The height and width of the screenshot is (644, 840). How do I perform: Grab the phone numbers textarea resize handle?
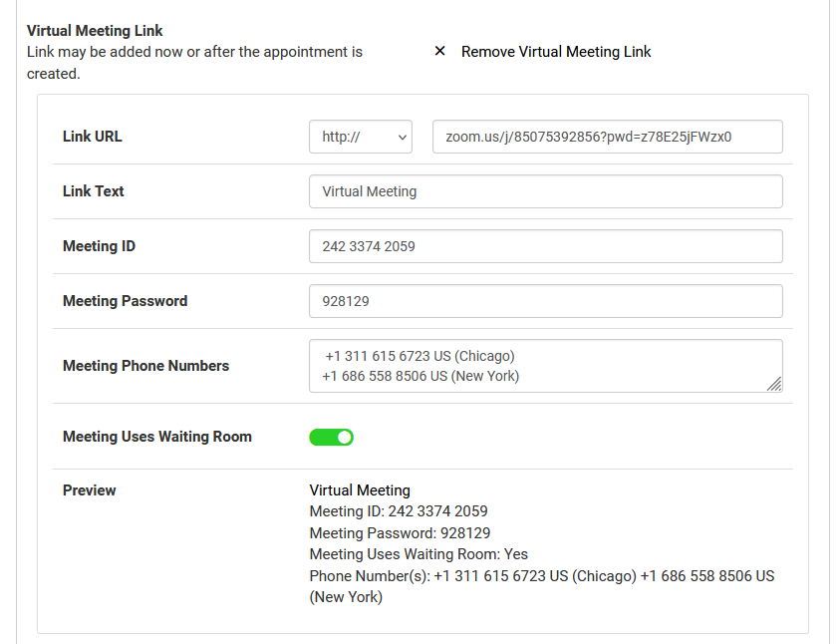click(774, 384)
